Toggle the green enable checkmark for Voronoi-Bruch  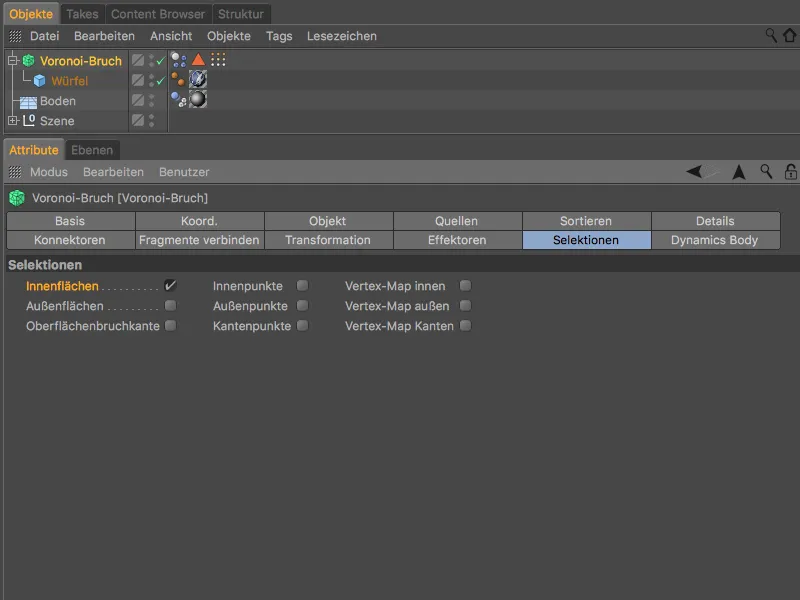(161, 61)
